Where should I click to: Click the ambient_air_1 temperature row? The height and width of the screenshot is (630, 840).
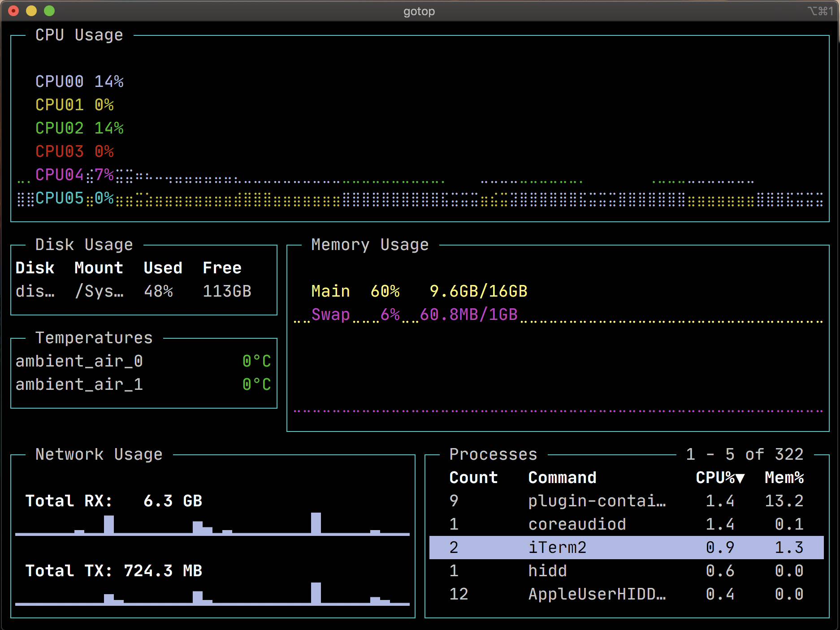point(143,384)
